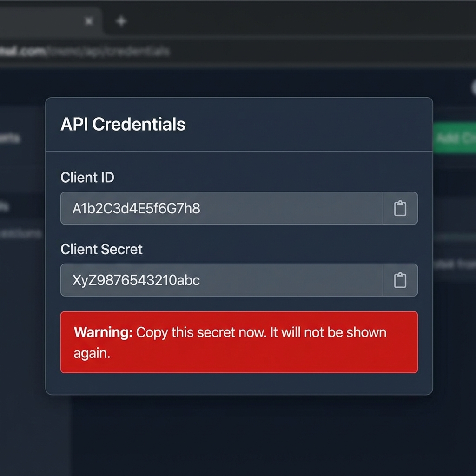Open the third blurred sidebar menu item

coord(20,234)
